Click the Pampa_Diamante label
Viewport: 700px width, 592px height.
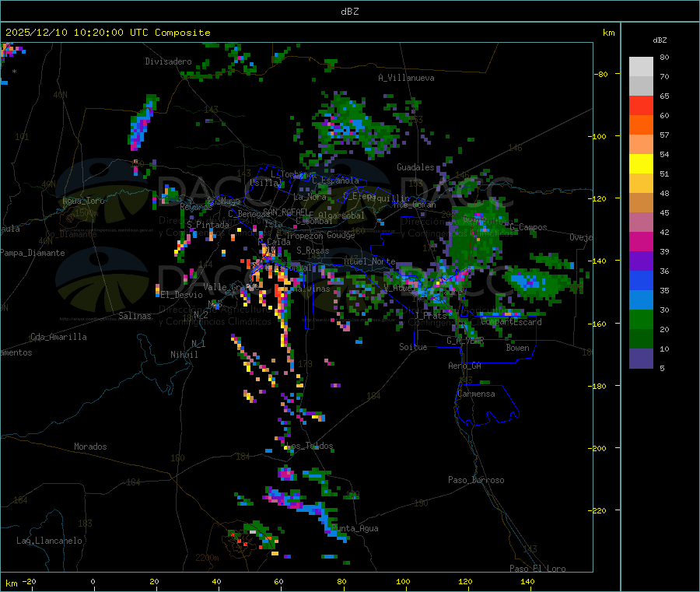pos(33,253)
